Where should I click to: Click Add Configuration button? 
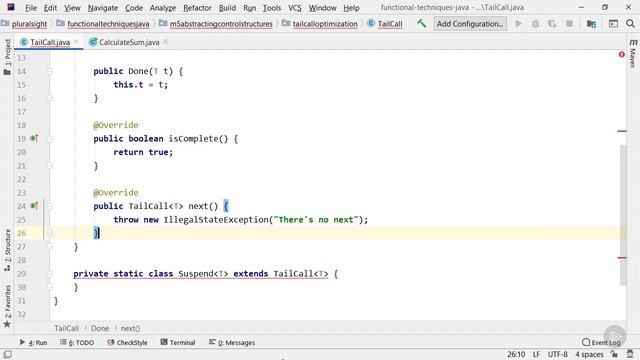pyautogui.click(x=470, y=24)
